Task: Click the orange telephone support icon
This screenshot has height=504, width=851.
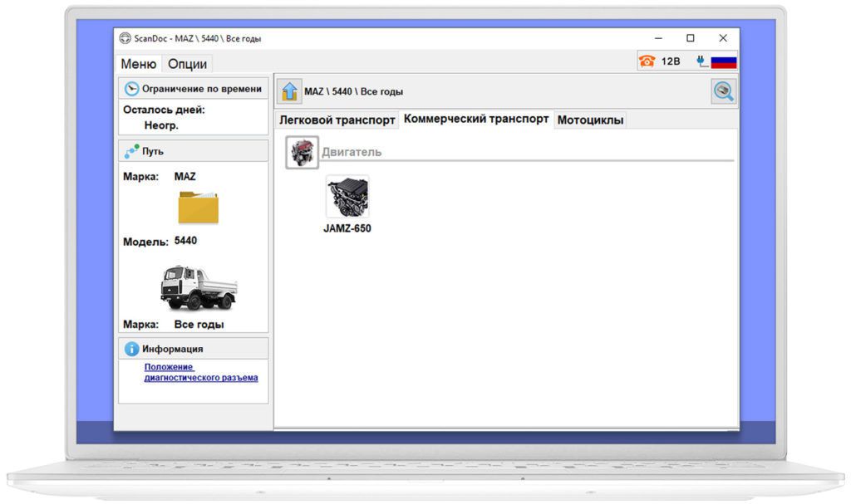Action: 647,61
